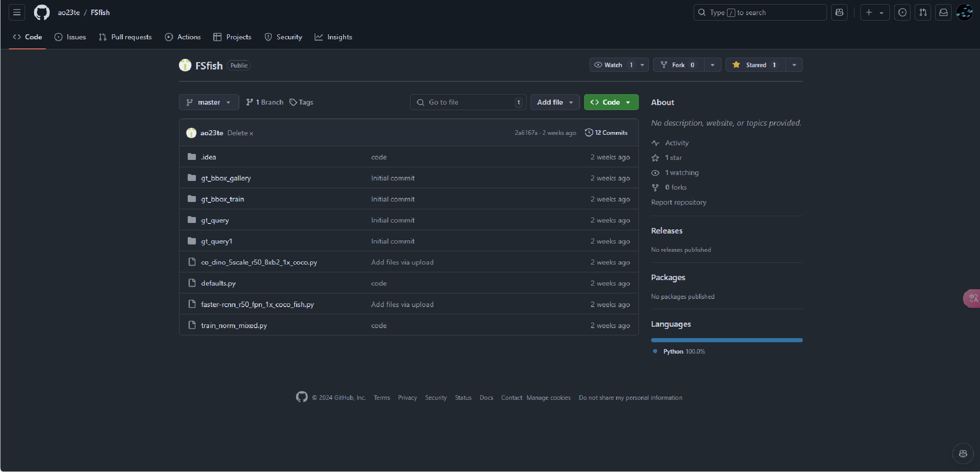This screenshot has height=472, width=980.
Task: Open the Add file dropdown
Action: (x=555, y=102)
